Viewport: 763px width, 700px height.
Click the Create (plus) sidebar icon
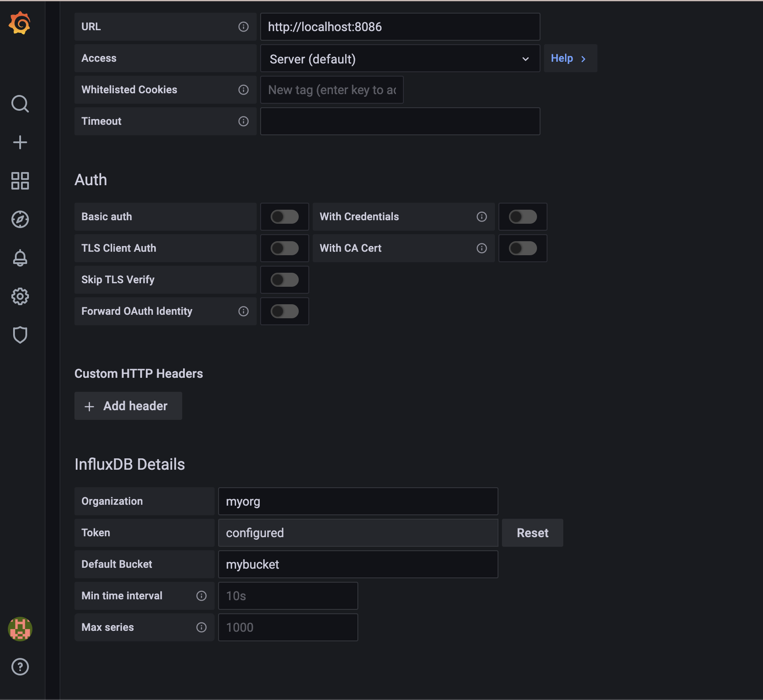(x=20, y=142)
